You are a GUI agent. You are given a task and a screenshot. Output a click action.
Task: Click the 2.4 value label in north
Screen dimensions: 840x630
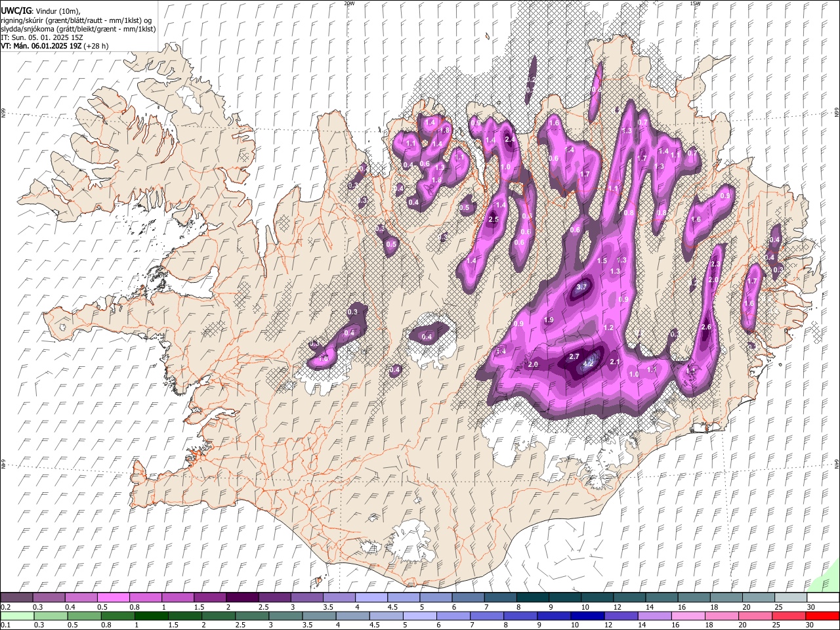click(x=510, y=139)
